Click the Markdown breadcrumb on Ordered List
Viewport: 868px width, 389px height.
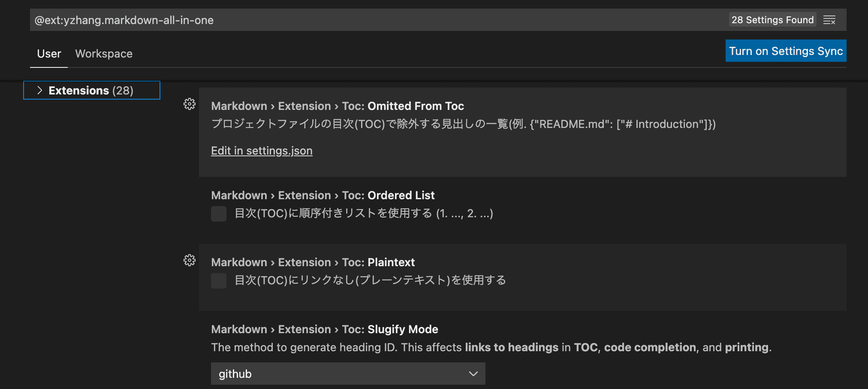(x=239, y=195)
